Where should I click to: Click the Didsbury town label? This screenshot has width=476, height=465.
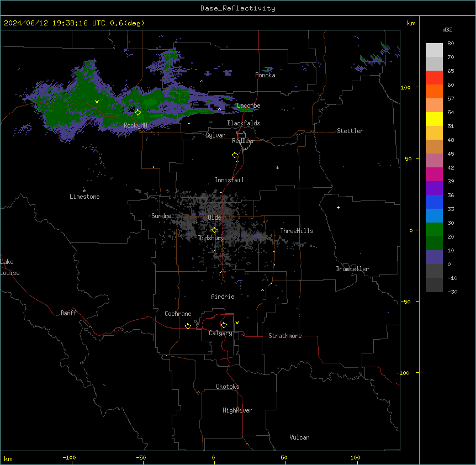[211, 238]
